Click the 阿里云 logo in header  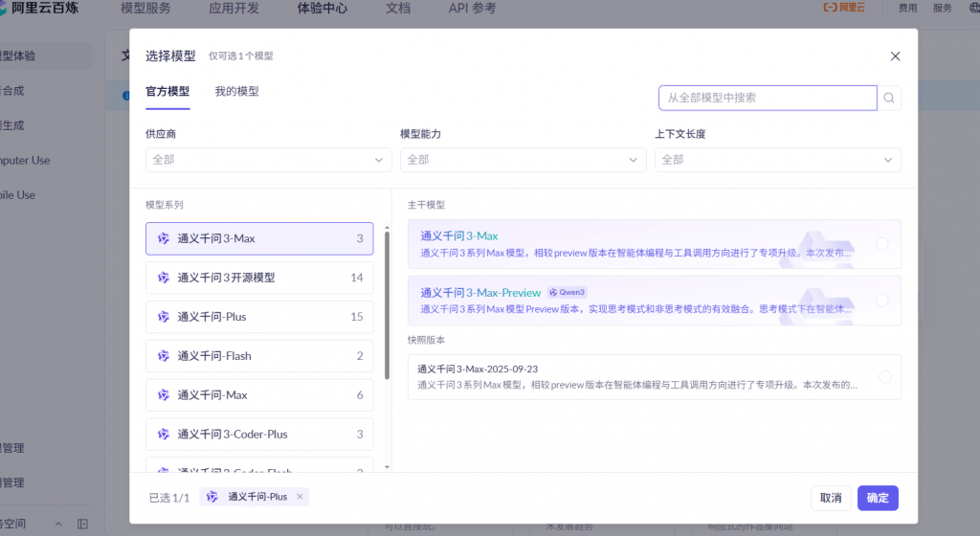click(844, 8)
